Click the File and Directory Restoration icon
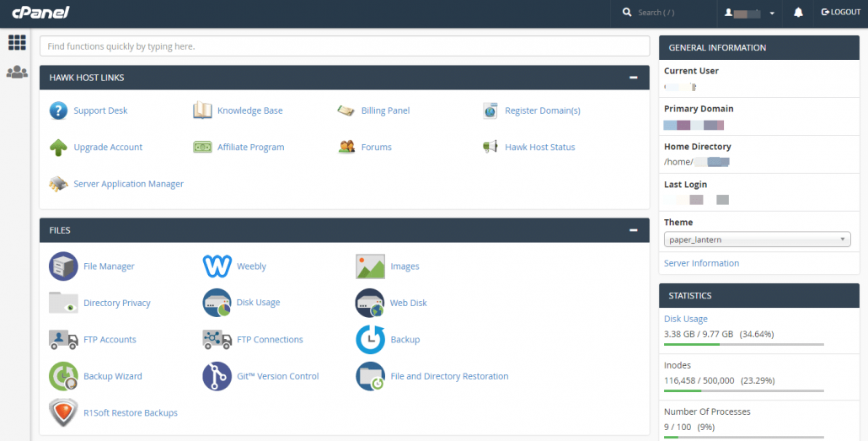Image resolution: width=868 pixels, height=441 pixels. click(x=370, y=376)
